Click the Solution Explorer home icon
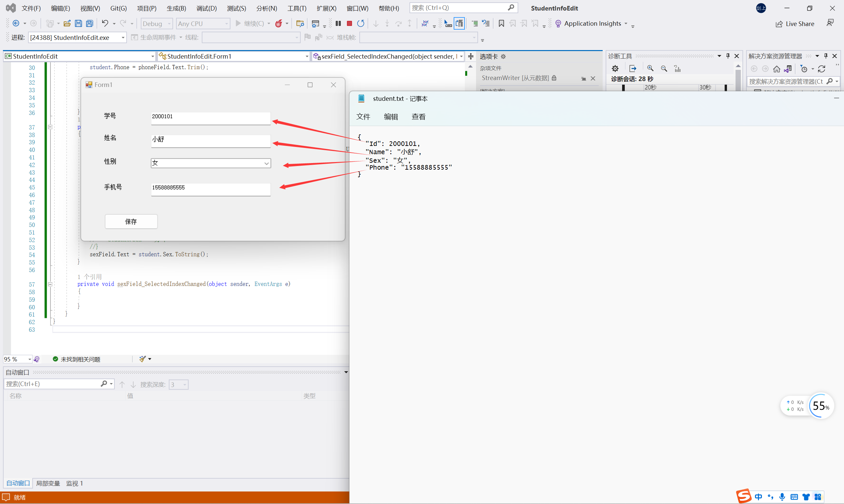The image size is (844, 504). point(776,69)
